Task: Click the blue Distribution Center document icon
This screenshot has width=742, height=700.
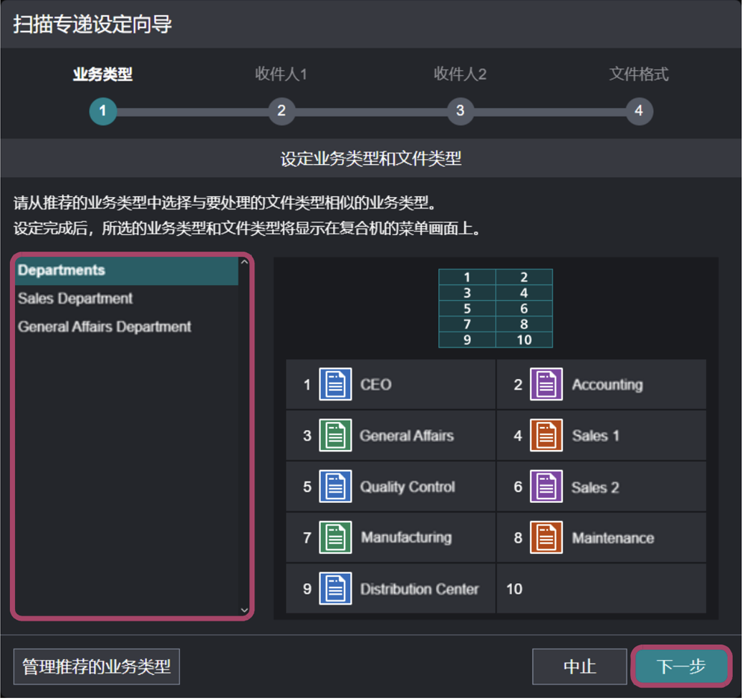Action: (x=335, y=589)
